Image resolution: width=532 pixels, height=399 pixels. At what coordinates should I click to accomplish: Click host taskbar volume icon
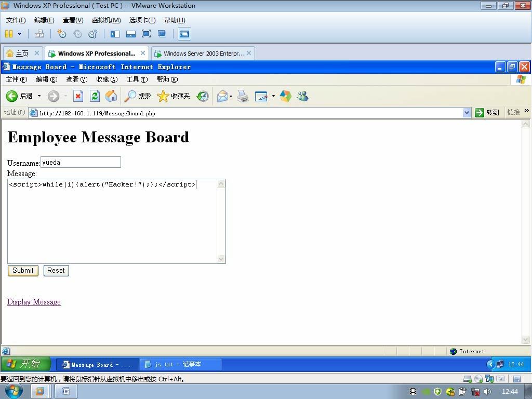pos(487,392)
